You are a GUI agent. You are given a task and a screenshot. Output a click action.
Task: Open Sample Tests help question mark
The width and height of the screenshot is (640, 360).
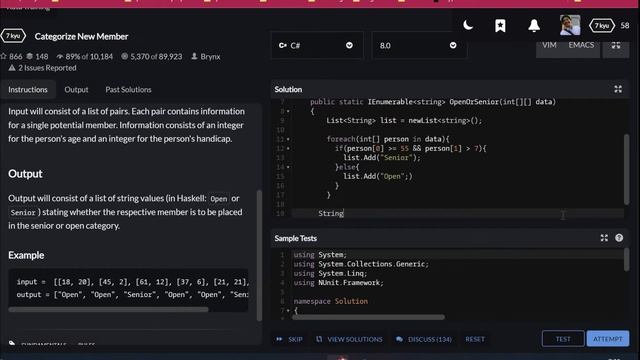[619, 238]
